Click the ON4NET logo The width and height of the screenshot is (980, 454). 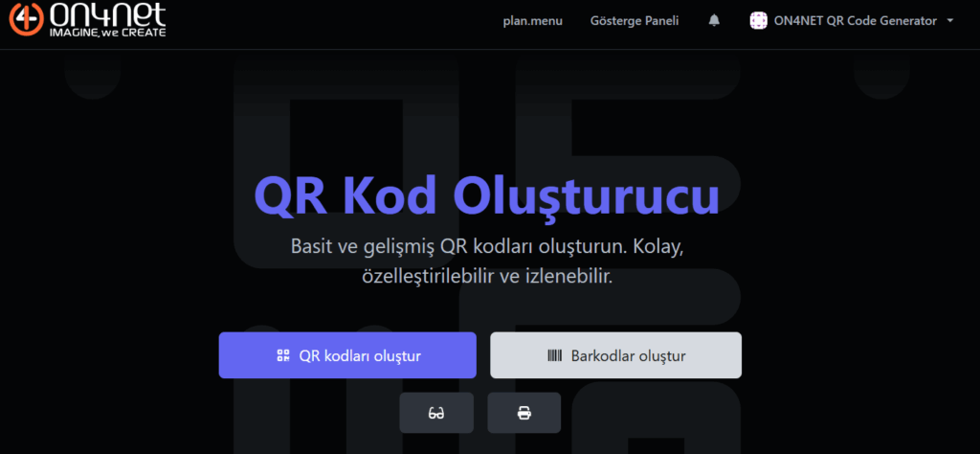[x=87, y=19]
